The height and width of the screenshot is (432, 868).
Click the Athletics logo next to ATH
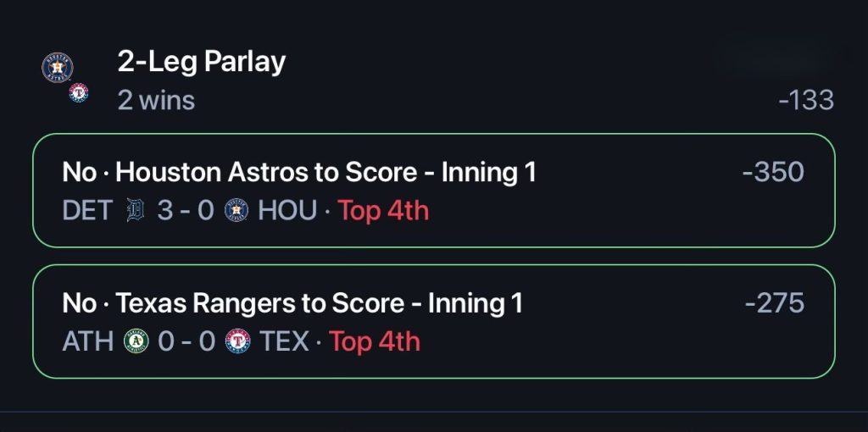click(x=136, y=341)
